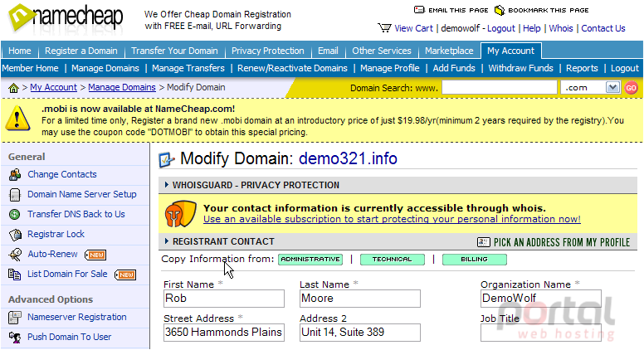This screenshot has height=350, width=644.
Task: Click the email this page envelope icon
Action: click(419, 10)
